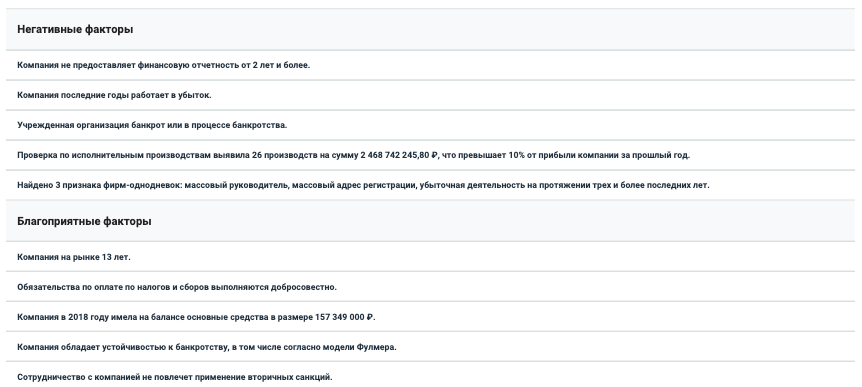Click the row mentioning the Fulmer model
The width and height of the screenshot is (862, 387).
tap(430, 347)
